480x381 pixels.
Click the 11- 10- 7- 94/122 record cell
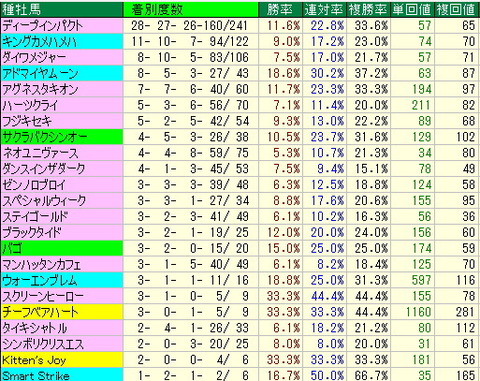coord(190,42)
